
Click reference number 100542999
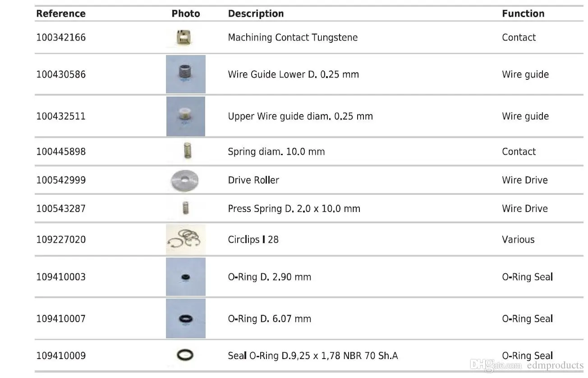(61, 180)
